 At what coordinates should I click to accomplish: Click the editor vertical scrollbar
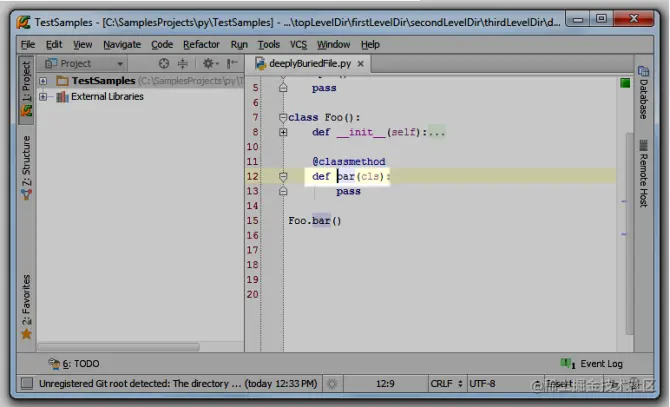coord(629,233)
